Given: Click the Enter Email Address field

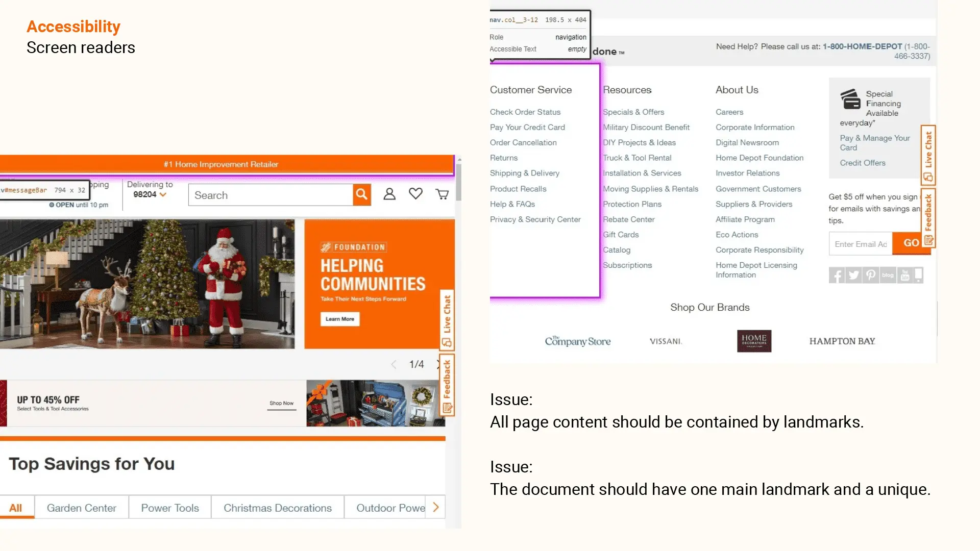Looking at the screenshot, I should [861, 244].
